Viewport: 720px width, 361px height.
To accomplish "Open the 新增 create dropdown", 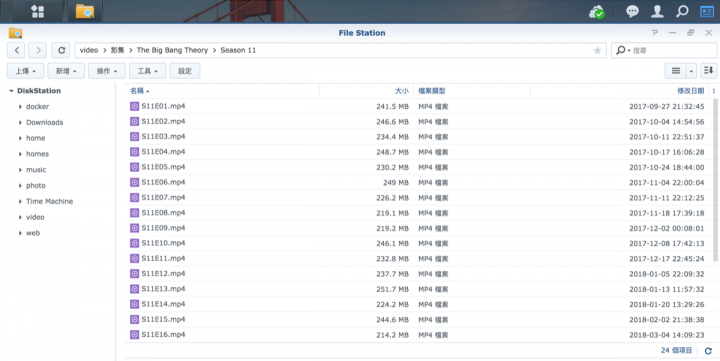I will (66, 71).
